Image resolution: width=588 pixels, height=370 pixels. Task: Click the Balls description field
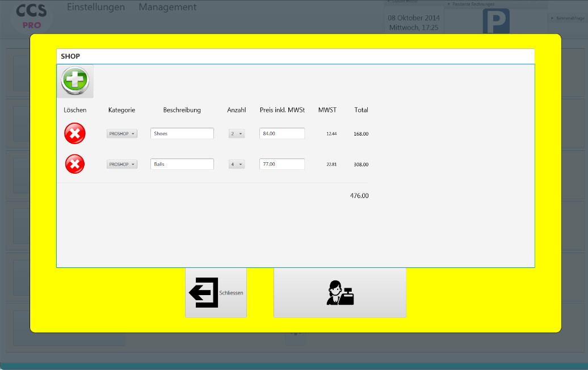coord(182,165)
